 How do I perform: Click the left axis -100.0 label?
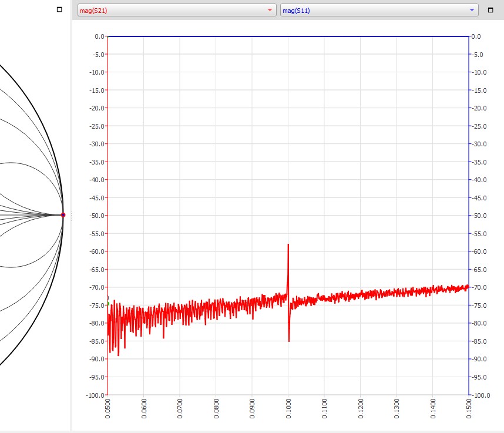point(95,395)
